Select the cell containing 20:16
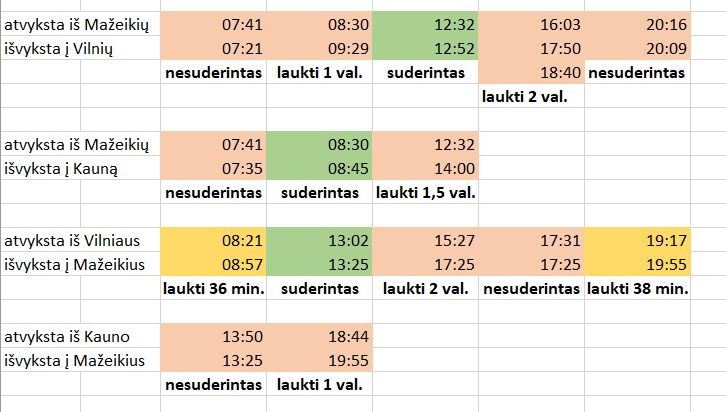726x412 pixels. click(x=638, y=24)
